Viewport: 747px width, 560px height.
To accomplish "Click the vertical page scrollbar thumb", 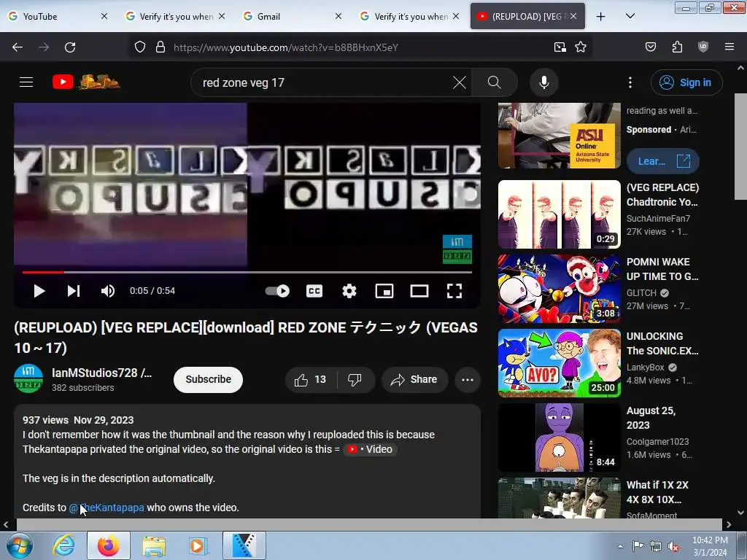I will (740, 147).
